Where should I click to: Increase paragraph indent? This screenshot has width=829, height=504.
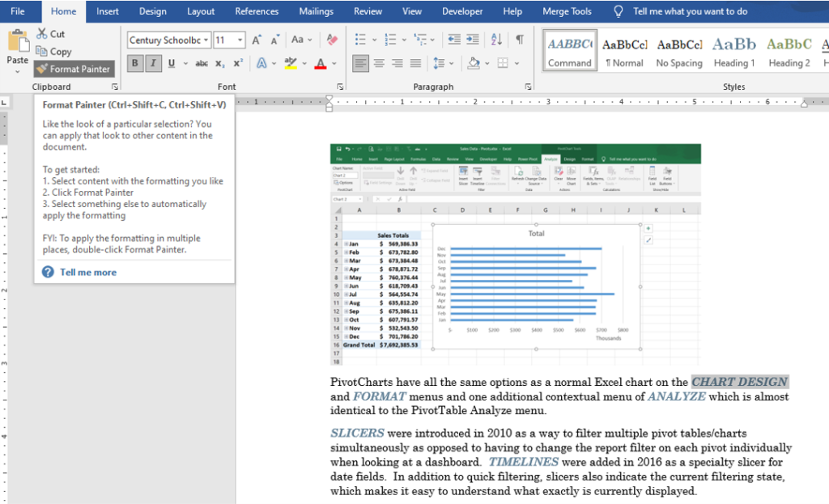click(x=473, y=40)
